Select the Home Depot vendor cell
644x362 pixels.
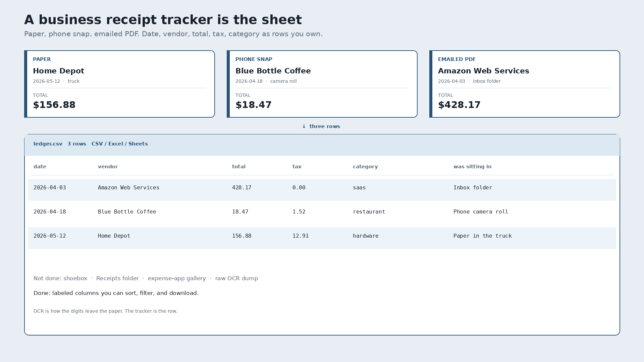114,236
